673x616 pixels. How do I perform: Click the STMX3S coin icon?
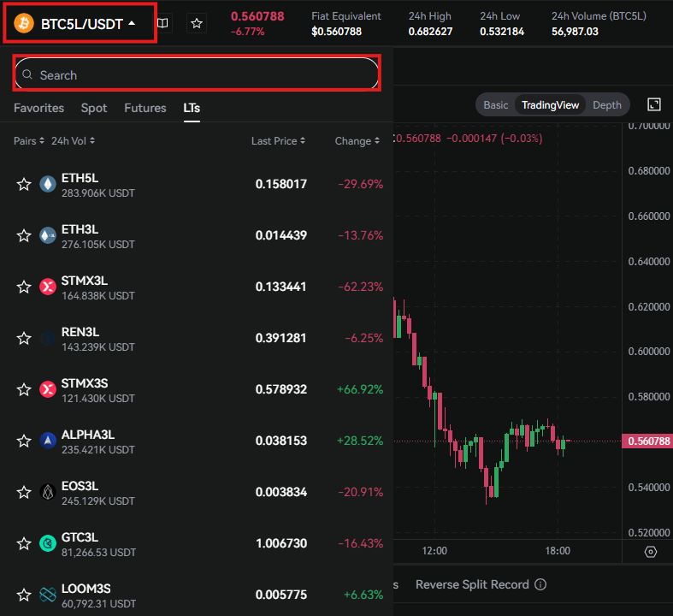[x=48, y=389]
